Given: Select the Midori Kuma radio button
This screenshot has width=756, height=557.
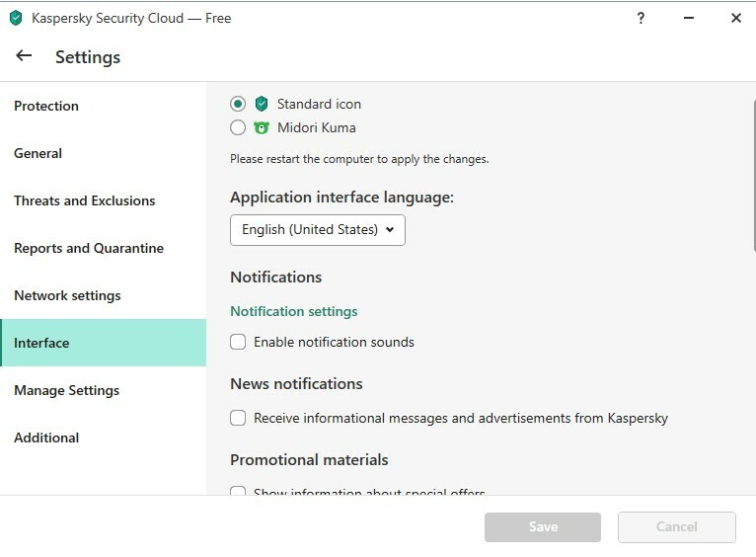Looking at the screenshot, I should tap(238, 127).
